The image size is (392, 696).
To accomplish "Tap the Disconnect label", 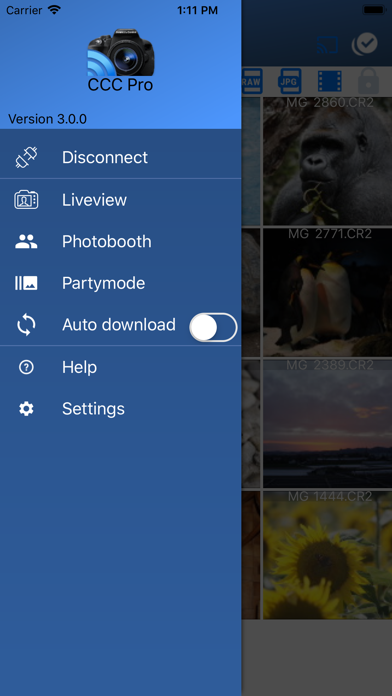I will (105, 158).
